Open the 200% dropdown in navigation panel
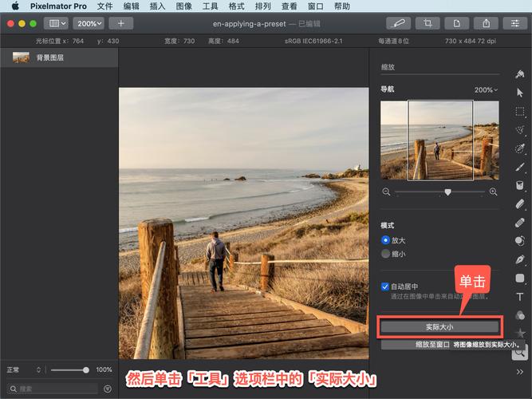Screen dimensions: 532x399 point(486,90)
